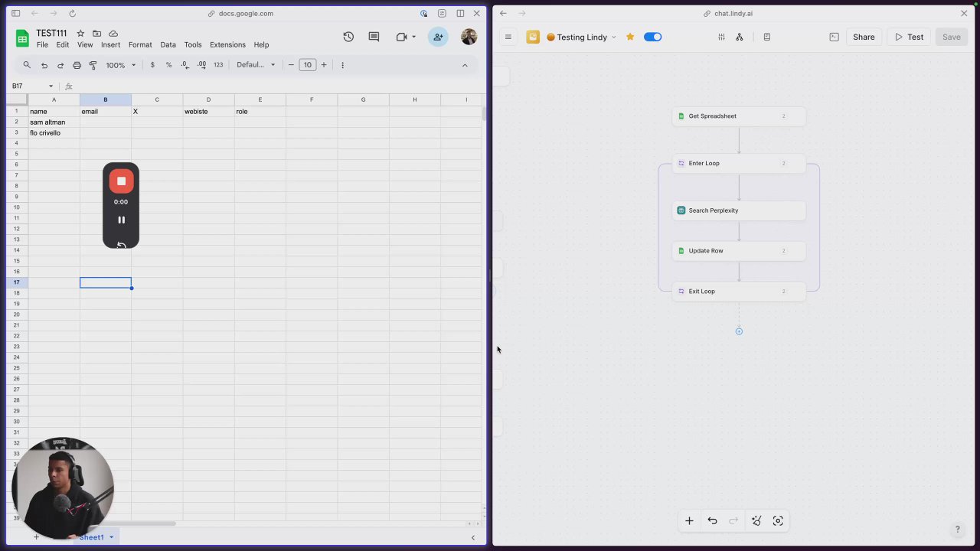Click the Sheets toolbar redo arrow

point(60,65)
